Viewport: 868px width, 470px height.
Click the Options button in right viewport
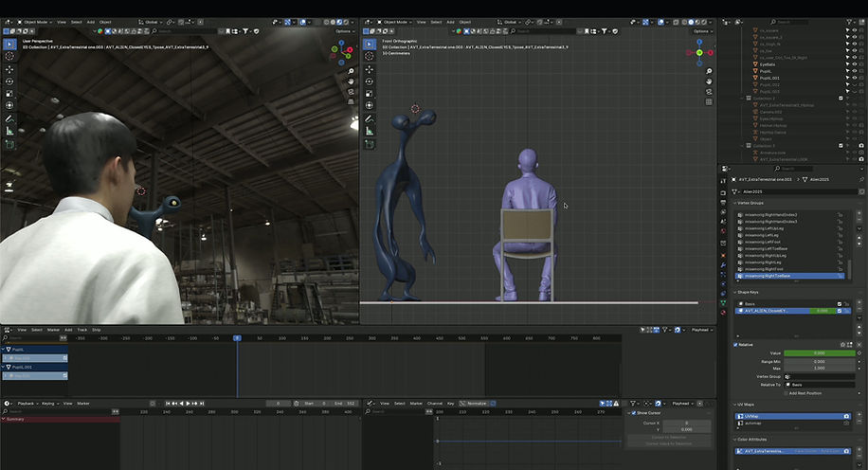(702, 30)
